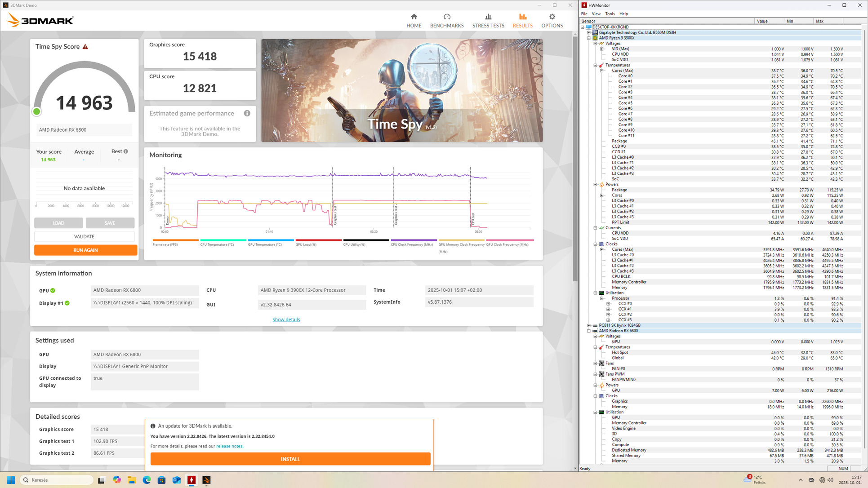
Task: Click the Windows search box
Action: pyautogui.click(x=57, y=480)
